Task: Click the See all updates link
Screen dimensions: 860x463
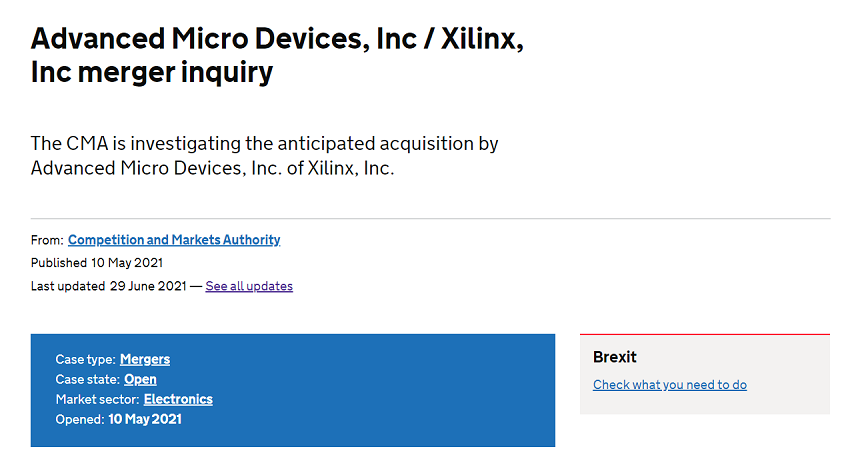Action: [249, 286]
